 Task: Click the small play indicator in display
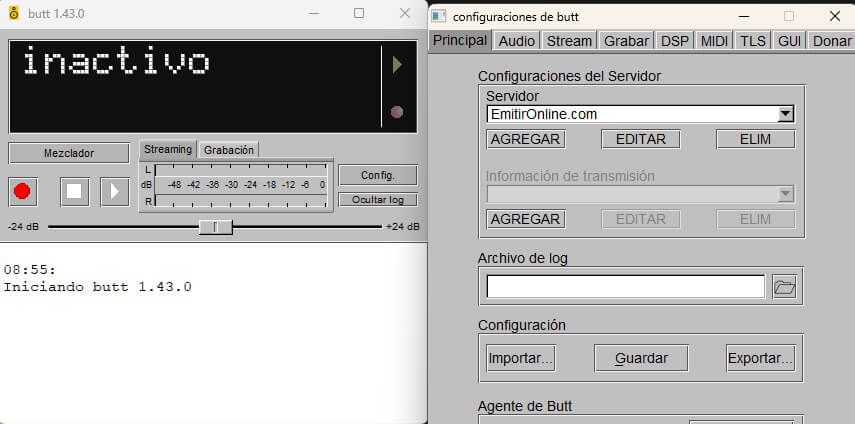coord(398,65)
